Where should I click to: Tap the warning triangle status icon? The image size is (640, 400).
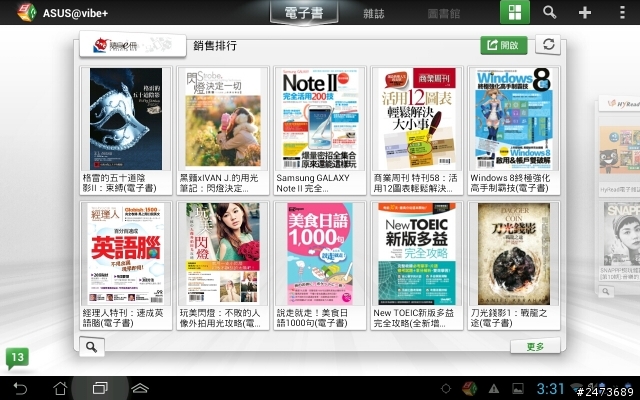(494, 388)
